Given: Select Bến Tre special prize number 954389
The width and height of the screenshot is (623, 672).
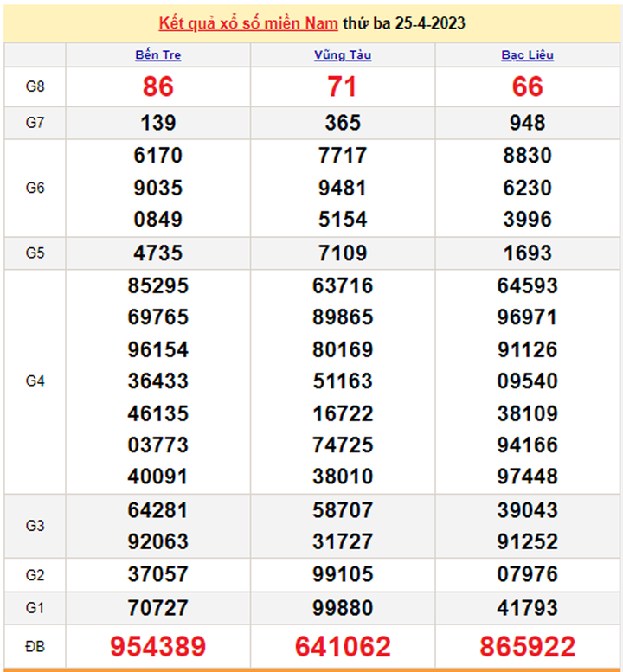Looking at the screenshot, I should tap(158, 646).
